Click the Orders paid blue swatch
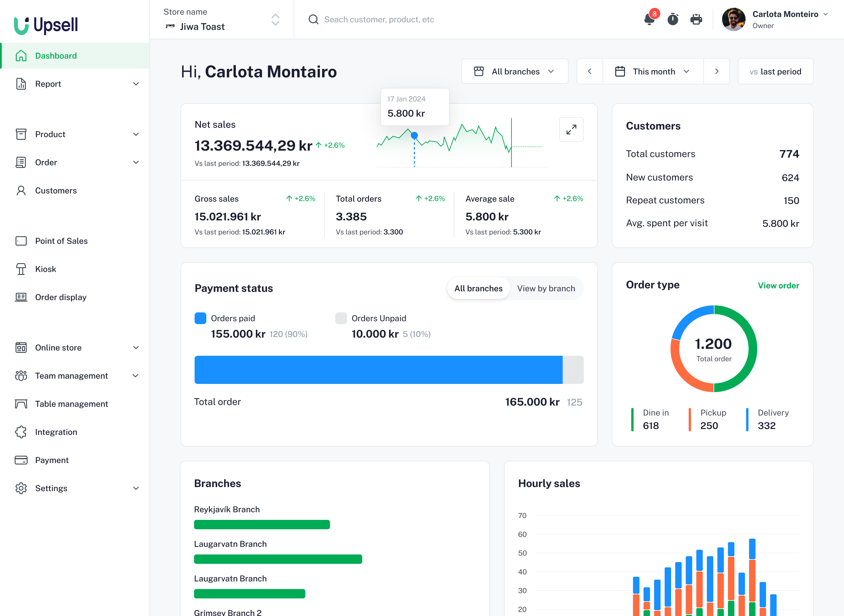Viewport: 844px width, 616px height. (x=200, y=319)
